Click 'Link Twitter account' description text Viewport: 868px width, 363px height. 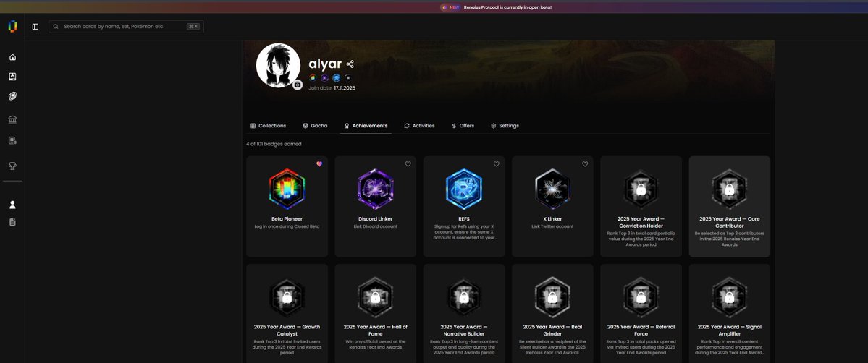[552, 226]
